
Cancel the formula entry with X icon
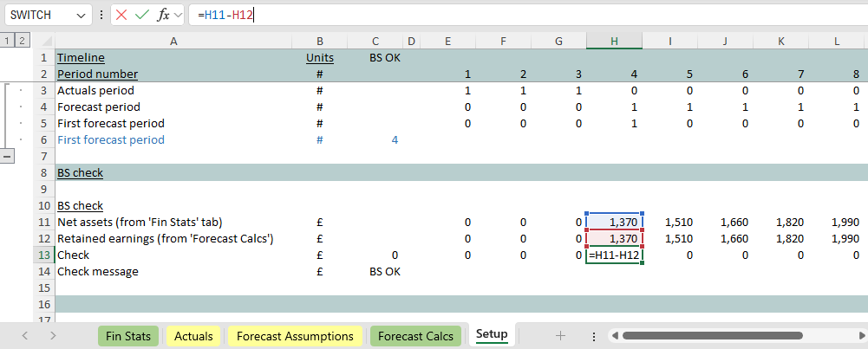[121, 16]
